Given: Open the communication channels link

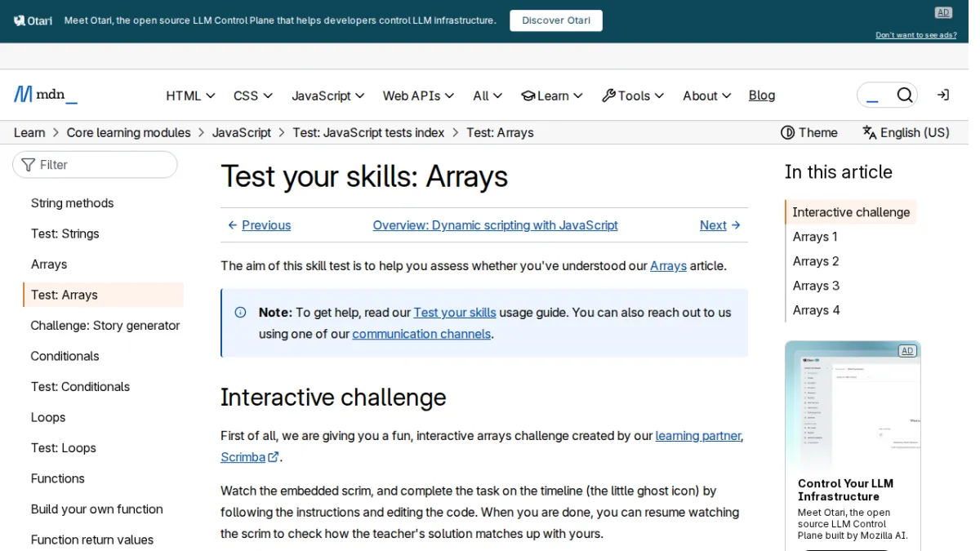Looking at the screenshot, I should 421,334.
